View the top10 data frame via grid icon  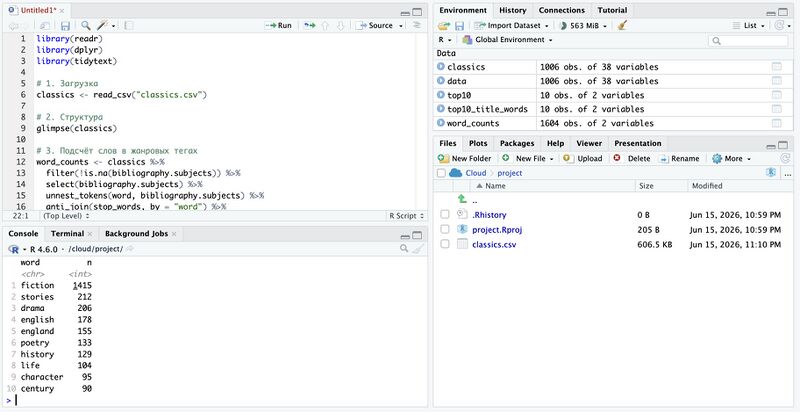point(777,95)
